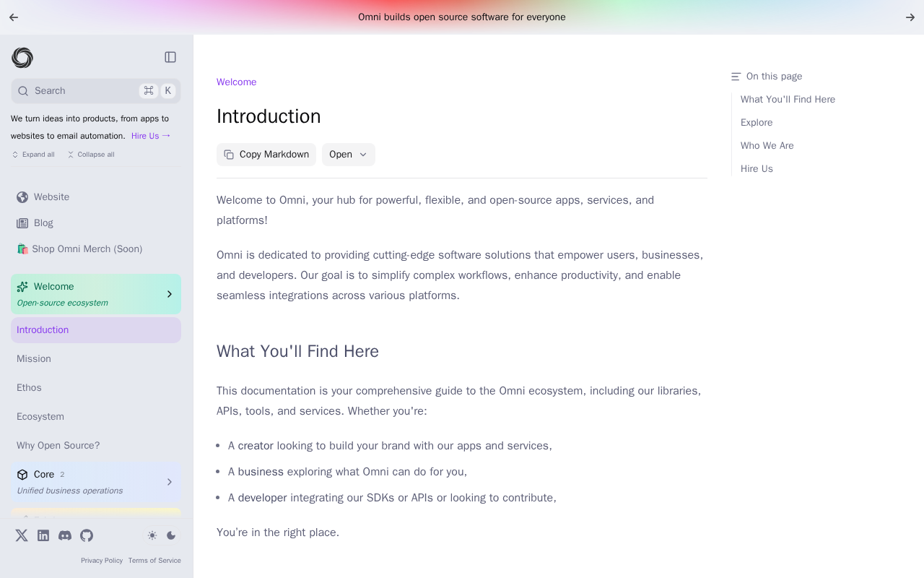The image size is (924, 578).
Task: Open the LinkedIn social icon
Action: pyautogui.click(x=43, y=535)
